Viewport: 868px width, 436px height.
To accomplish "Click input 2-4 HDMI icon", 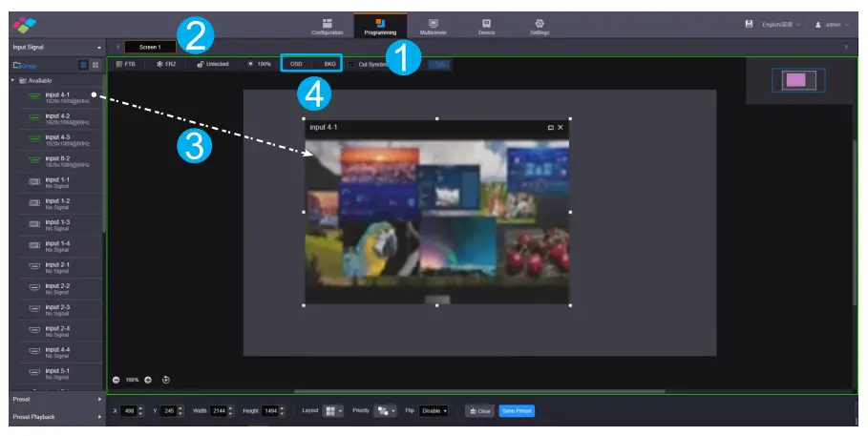I will pos(34,330).
